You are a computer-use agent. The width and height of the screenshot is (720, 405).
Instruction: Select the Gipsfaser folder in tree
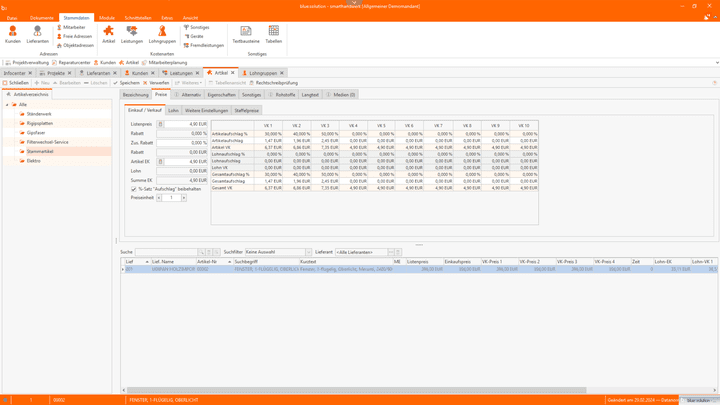(35, 132)
